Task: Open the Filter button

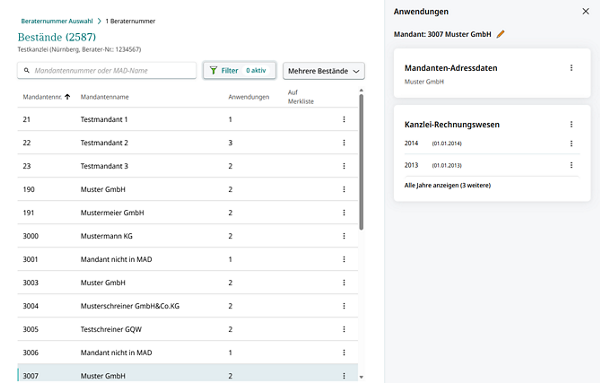Action: [240, 70]
